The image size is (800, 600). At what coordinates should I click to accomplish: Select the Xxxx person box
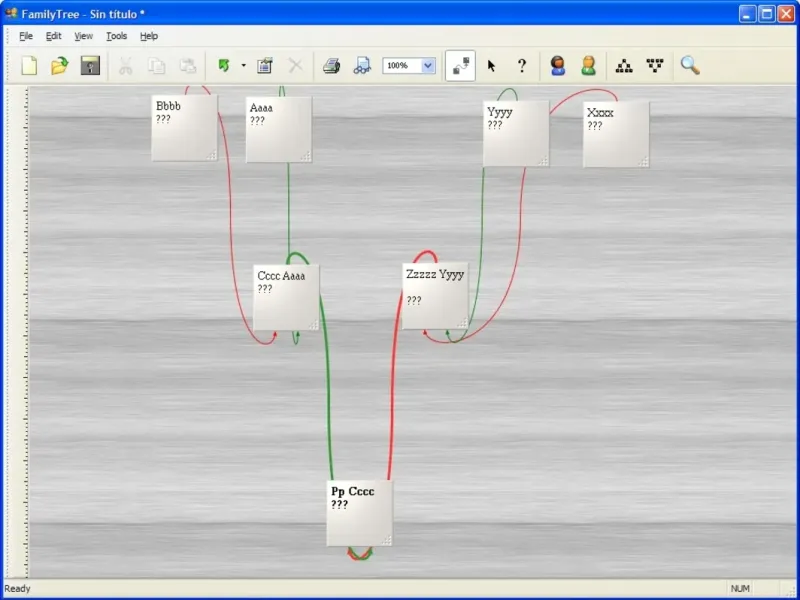616,134
